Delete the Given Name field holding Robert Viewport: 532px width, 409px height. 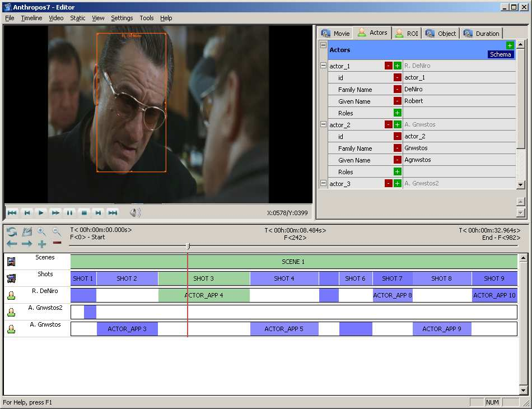tap(397, 101)
